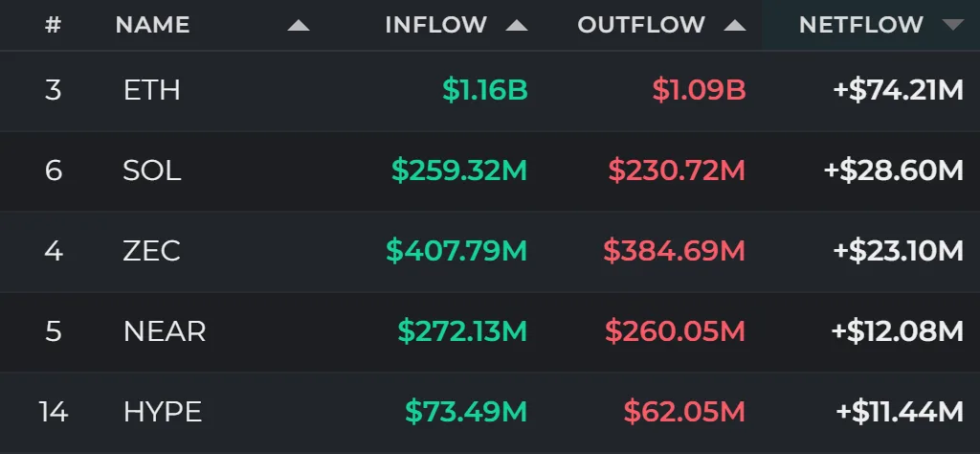Select SOL outflow $230.72M
Image resolution: width=980 pixels, height=454 pixels.
point(677,170)
